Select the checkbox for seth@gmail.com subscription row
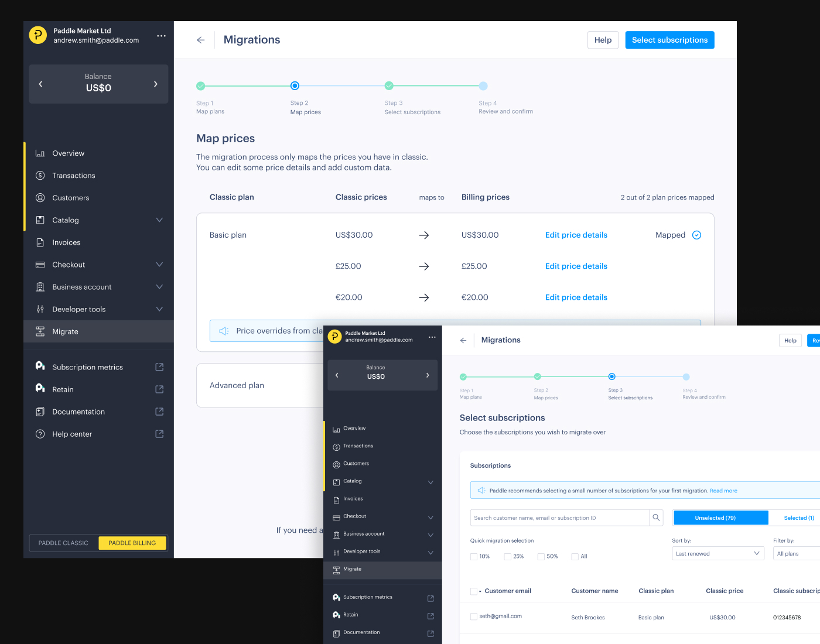820x644 pixels. 473,616
